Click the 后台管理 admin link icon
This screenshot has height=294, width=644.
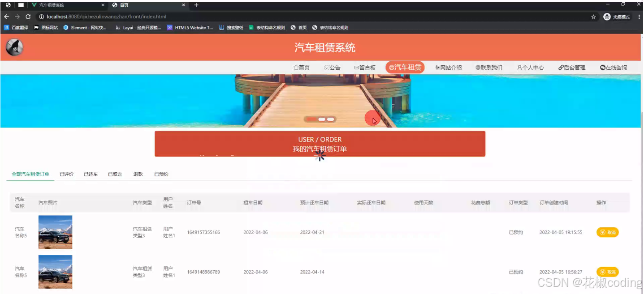coord(572,67)
